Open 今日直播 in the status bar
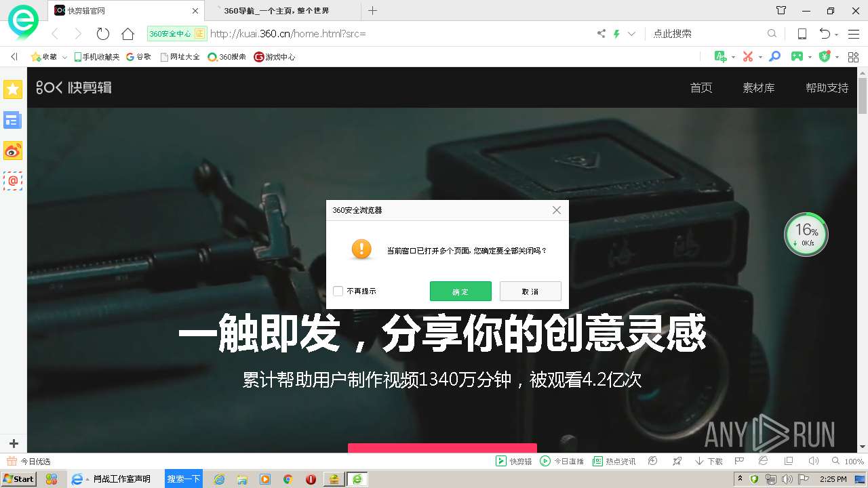The width and height of the screenshot is (868, 488). [x=561, y=461]
